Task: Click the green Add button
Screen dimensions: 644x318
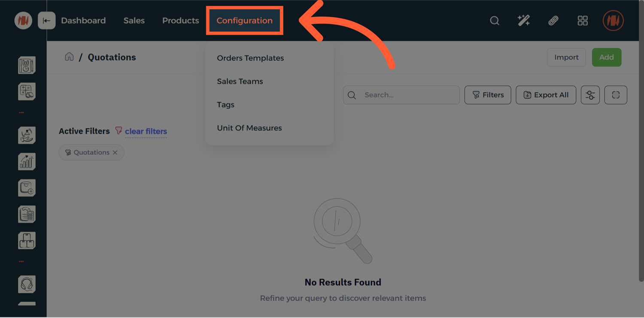Action: (x=606, y=57)
